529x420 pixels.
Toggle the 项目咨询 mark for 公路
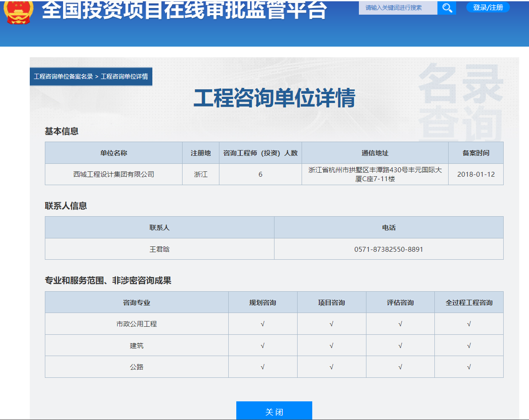331,367
